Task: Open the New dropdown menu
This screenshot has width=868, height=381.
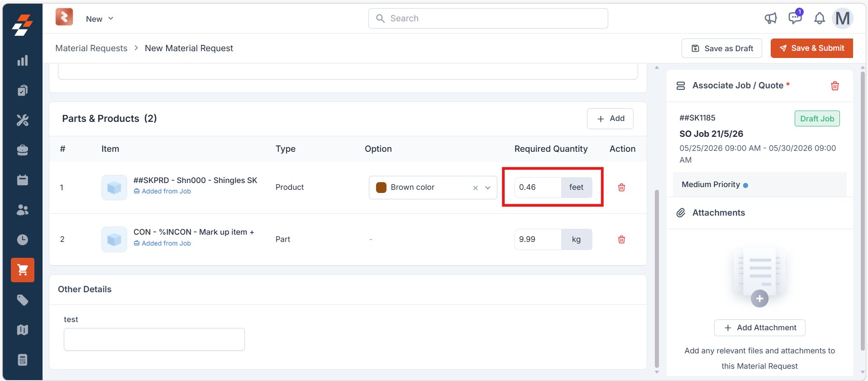Action: click(x=100, y=19)
